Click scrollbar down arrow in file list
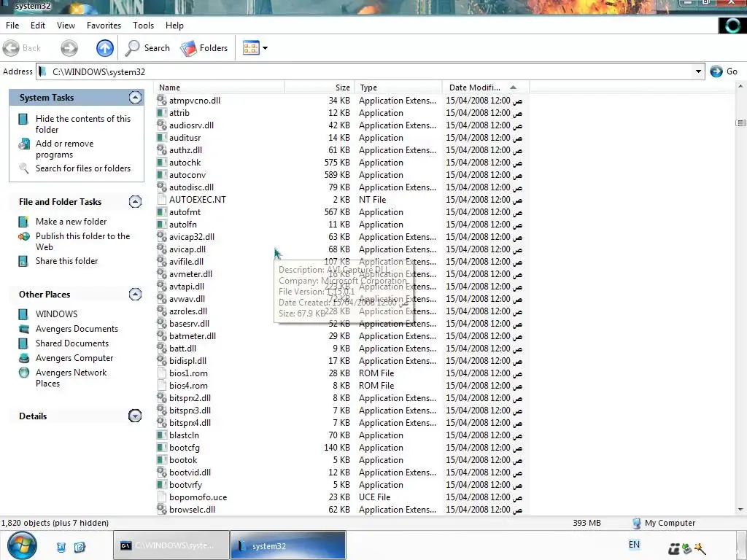The image size is (747, 560). tap(740, 510)
